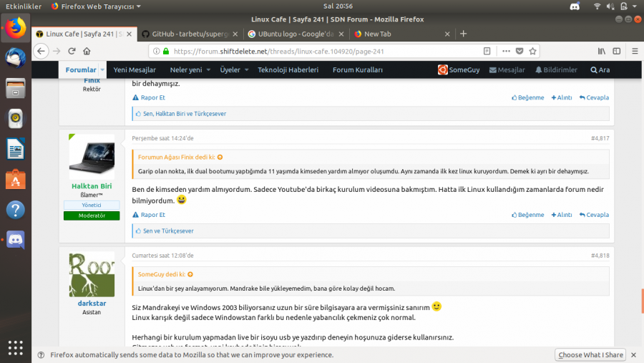Launch LibreOffice Writer from the dock
The width and height of the screenshot is (644, 363).
coord(16,149)
